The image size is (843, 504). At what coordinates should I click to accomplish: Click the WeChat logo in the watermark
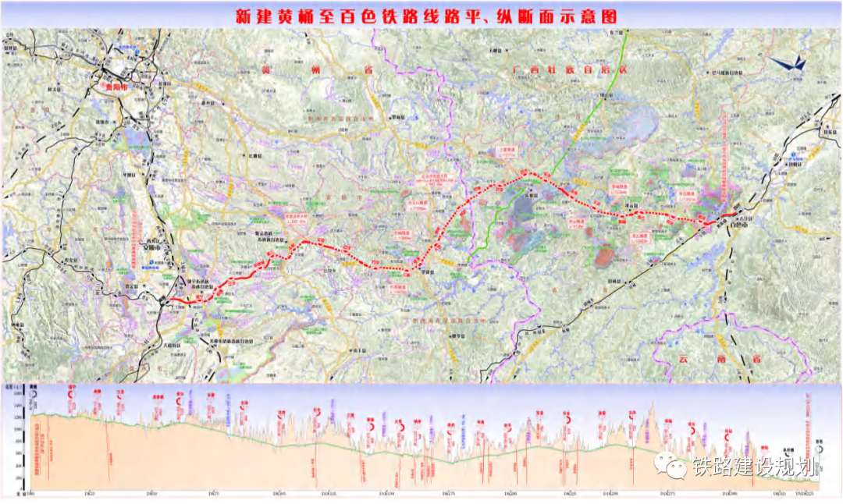pyautogui.click(x=668, y=466)
